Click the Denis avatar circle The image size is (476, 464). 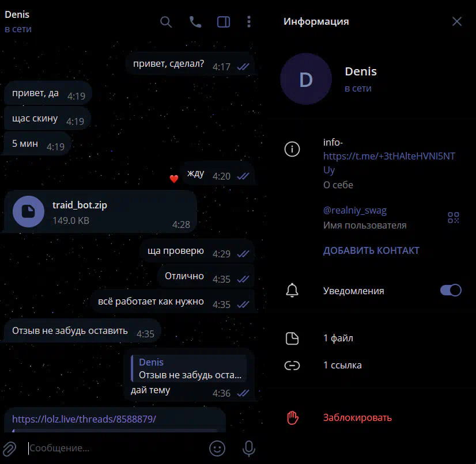coord(305,79)
